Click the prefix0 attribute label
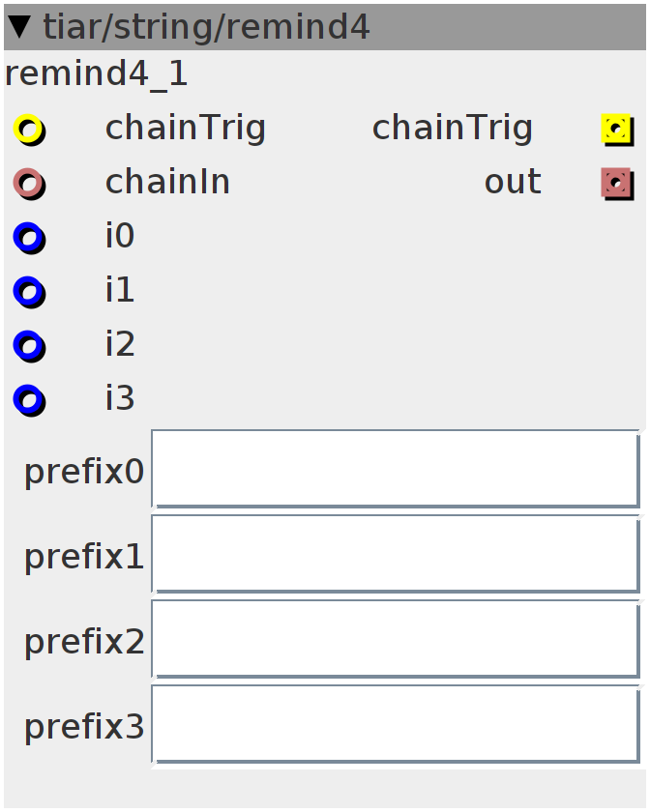 coord(84,473)
